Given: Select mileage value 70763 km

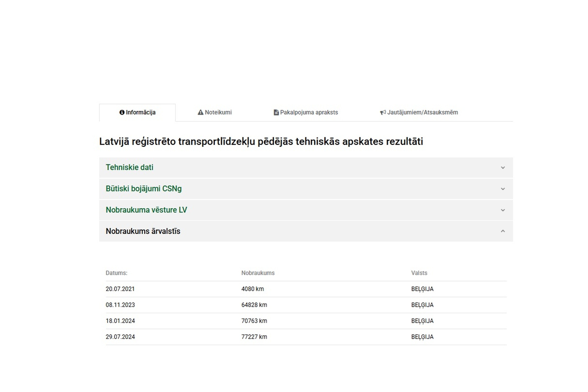Looking at the screenshot, I should (254, 321).
